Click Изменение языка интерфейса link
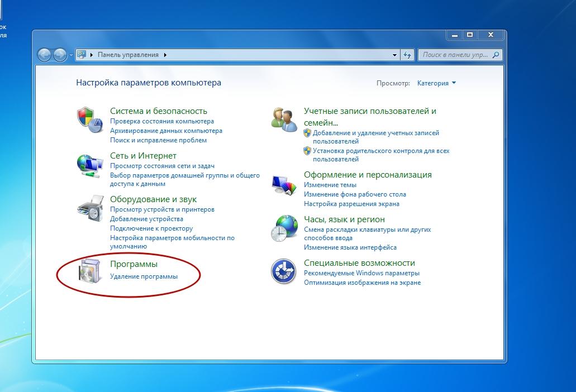The width and height of the screenshot is (576, 392). pyautogui.click(x=350, y=247)
